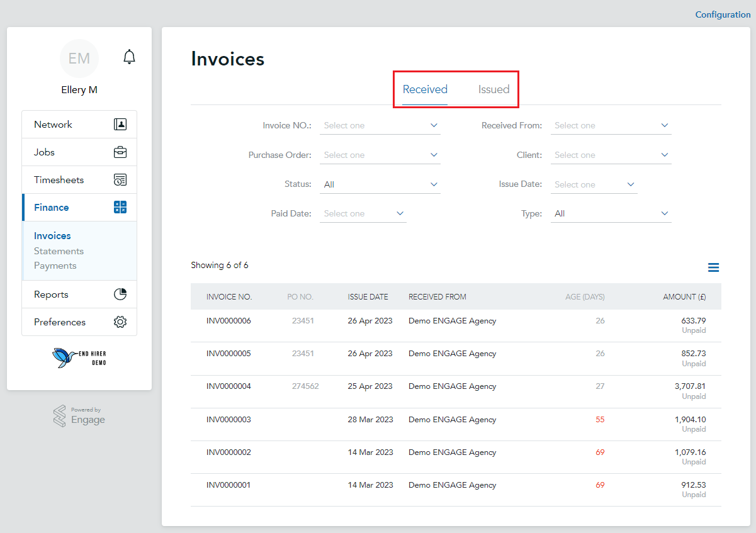Click the 28 Mar 2023 issue date
The image size is (756, 533).
point(370,420)
